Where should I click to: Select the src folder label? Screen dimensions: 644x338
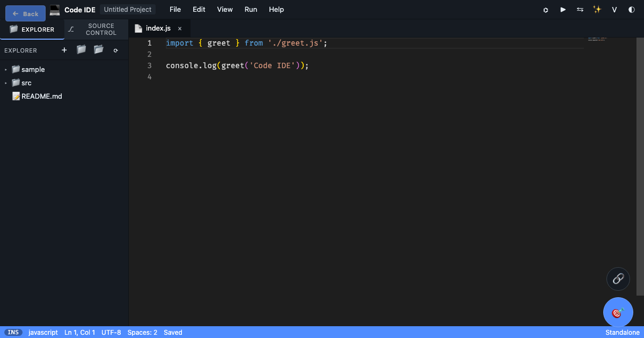(x=26, y=83)
